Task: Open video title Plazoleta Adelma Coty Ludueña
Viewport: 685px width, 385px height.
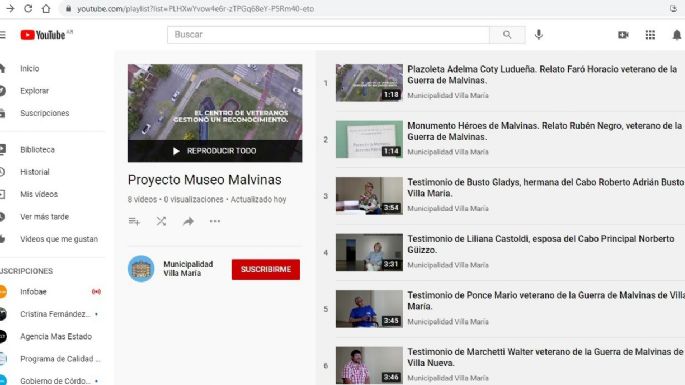Action: click(542, 75)
